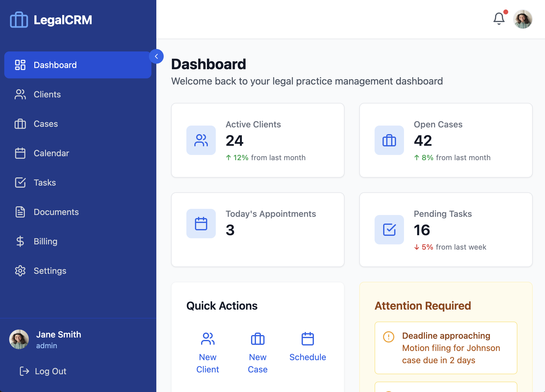Open the Clients sidebar item
Screen dimensions: 545x392
click(x=78, y=94)
